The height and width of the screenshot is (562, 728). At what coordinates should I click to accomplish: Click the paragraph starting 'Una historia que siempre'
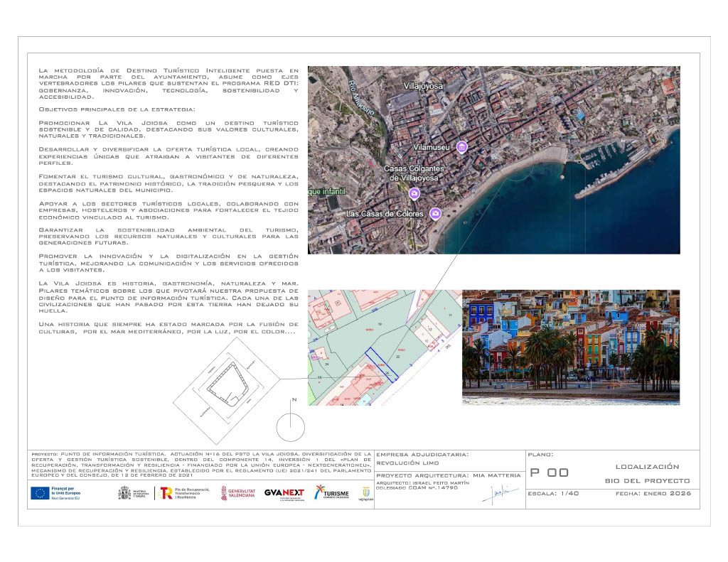[x=168, y=328]
